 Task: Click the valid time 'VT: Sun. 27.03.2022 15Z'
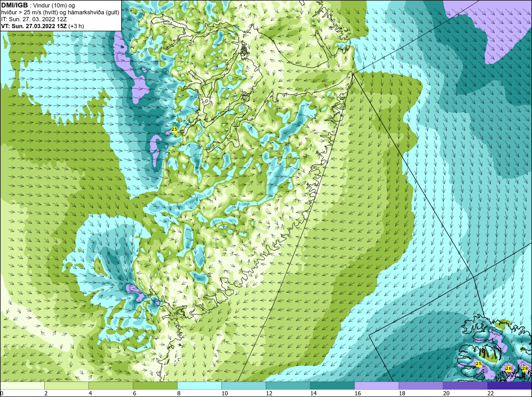click(34, 26)
